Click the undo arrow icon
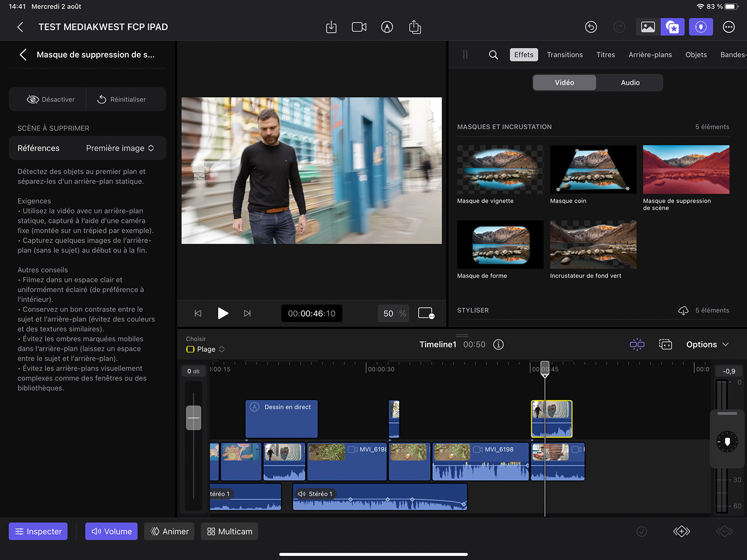This screenshot has height=560, width=747. click(591, 27)
